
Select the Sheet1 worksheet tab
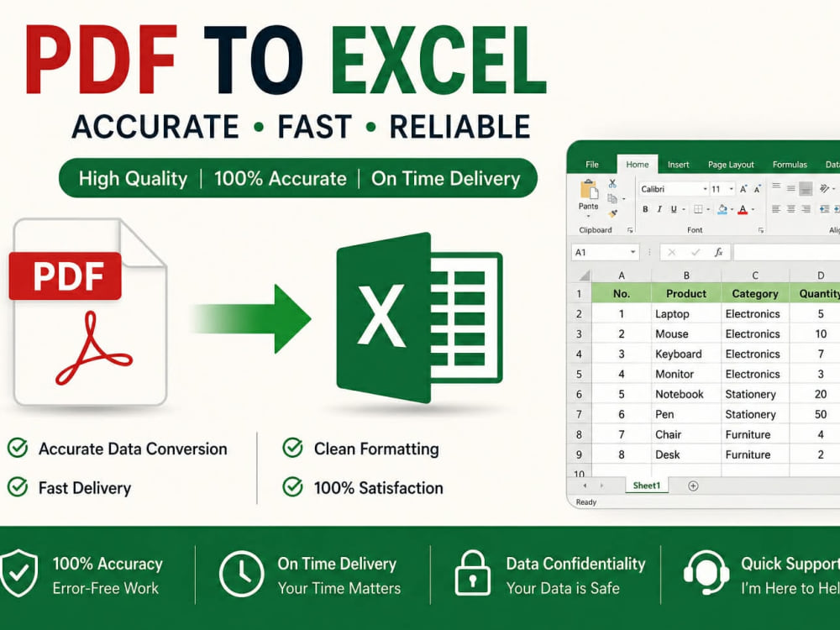(647, 486)
